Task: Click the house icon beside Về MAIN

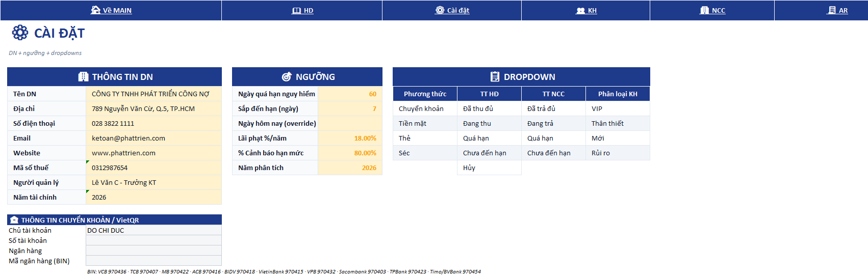Action: [95, 10]
